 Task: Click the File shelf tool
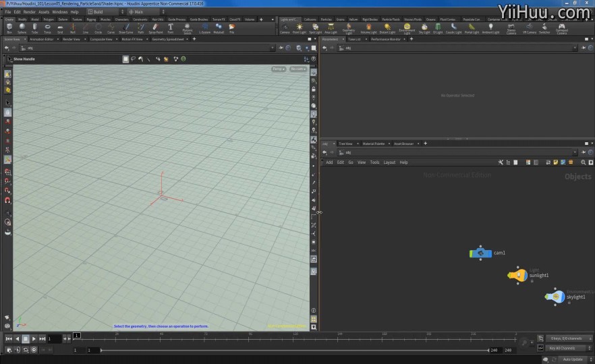tap(231, 28)
